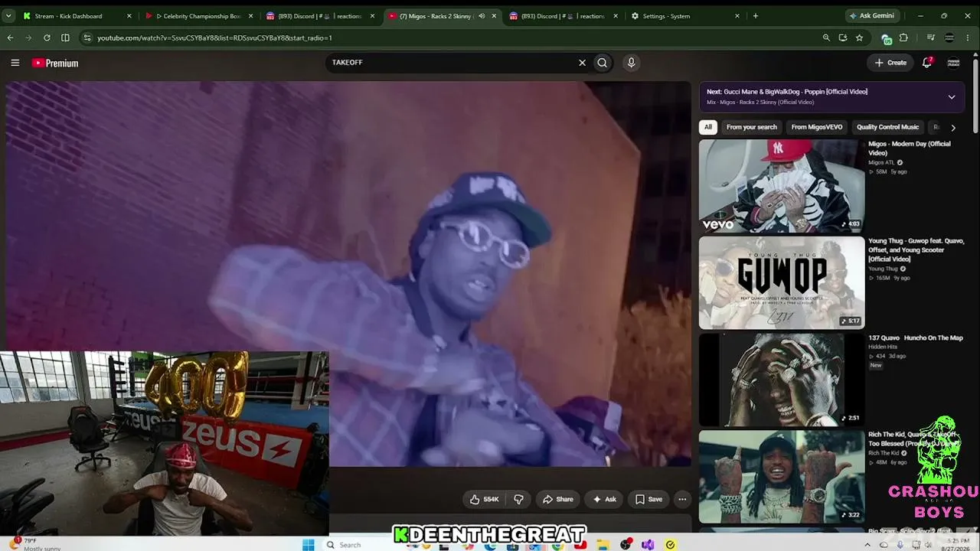Open more actions menu below video
The height and width of the screenshot is (551, 980).
click(x=682, y=499)
